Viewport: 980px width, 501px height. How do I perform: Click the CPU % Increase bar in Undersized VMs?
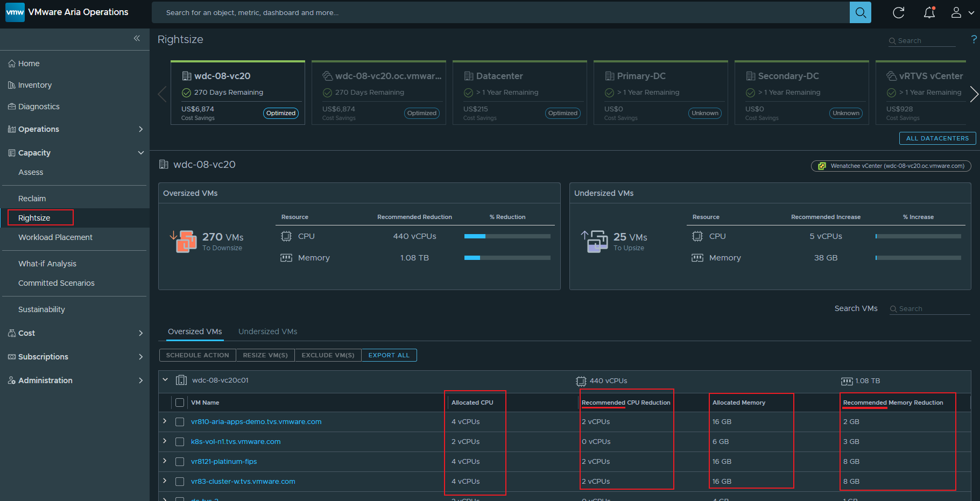click(918, 236)
